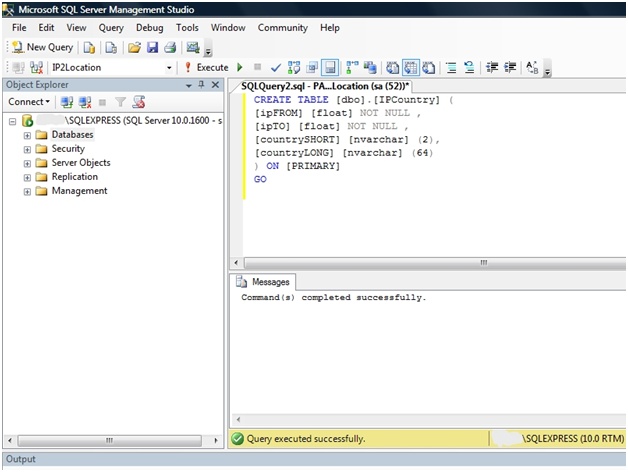Open the Activity Monitor icon

pos(193,48)
